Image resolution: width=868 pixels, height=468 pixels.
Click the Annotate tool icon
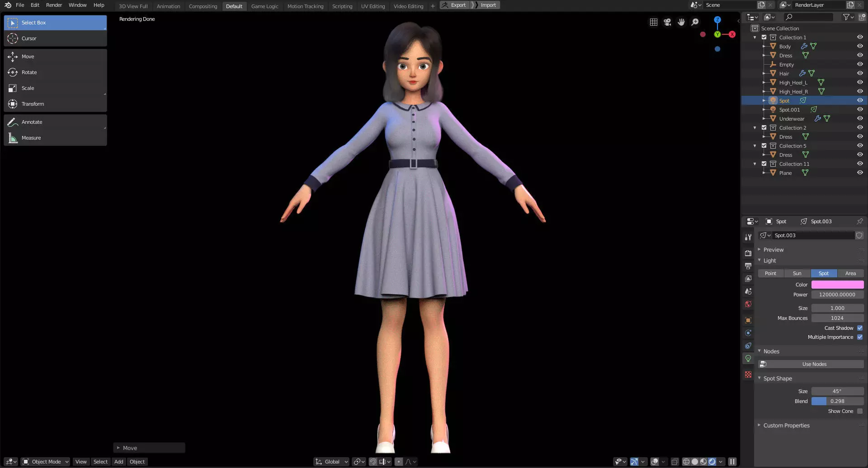[13, 122]
